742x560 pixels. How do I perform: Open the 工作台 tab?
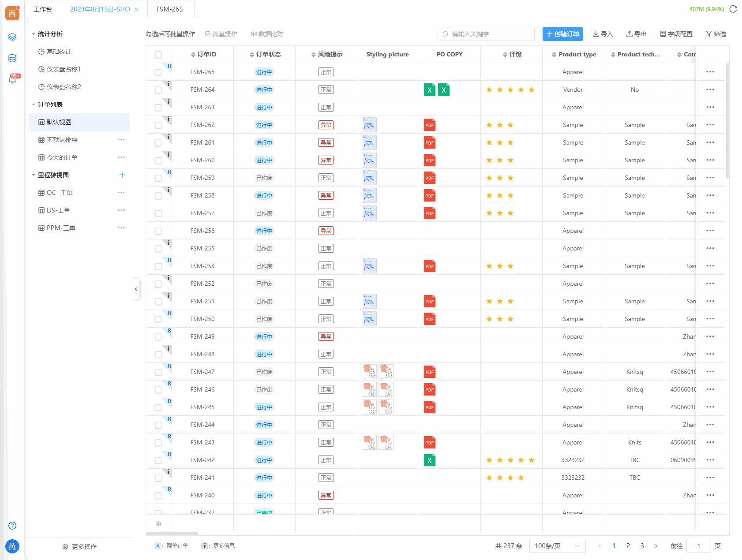(x=43, y=9)
